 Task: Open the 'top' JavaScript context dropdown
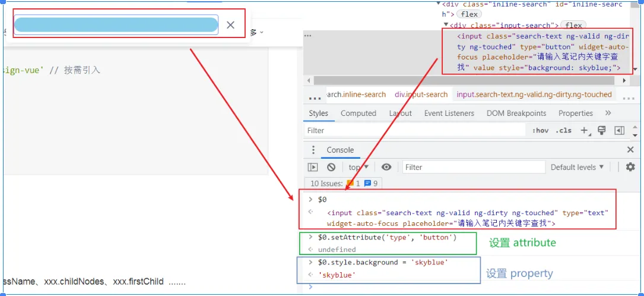(359, 167)
